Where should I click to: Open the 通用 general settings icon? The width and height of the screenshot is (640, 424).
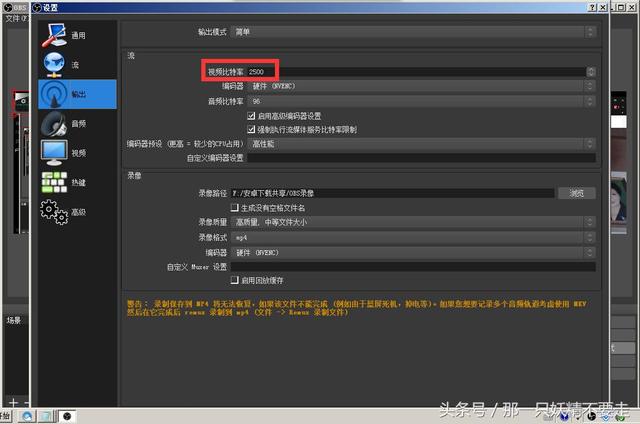(x=54, y=35)
